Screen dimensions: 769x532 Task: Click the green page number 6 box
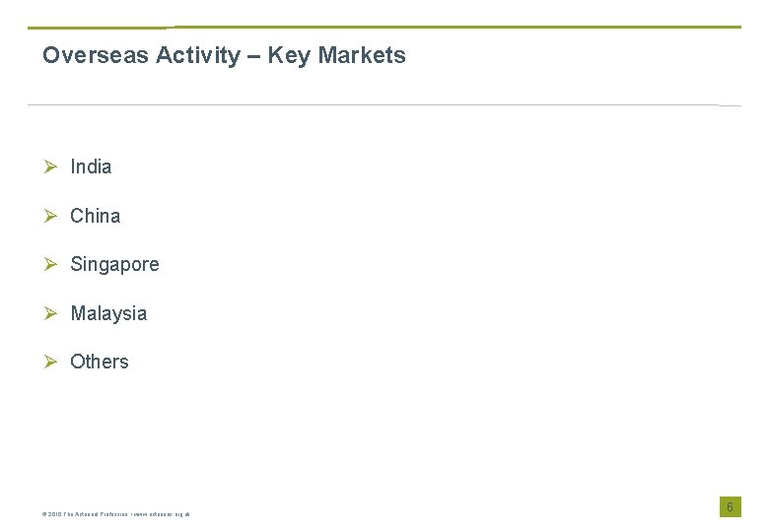point(730,506)
